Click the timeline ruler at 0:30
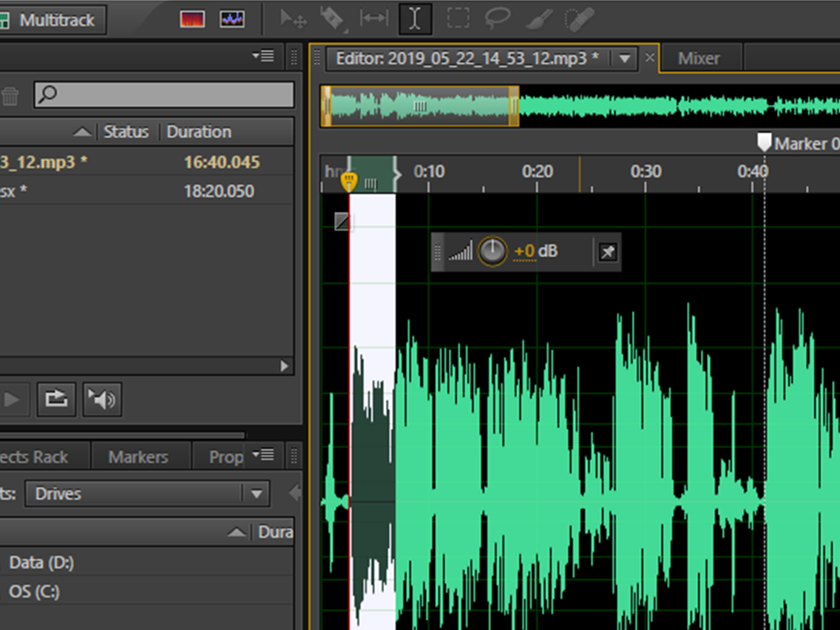Image resolution: width=840 pixels, height=630 pixels. click(x=646, y=171)
